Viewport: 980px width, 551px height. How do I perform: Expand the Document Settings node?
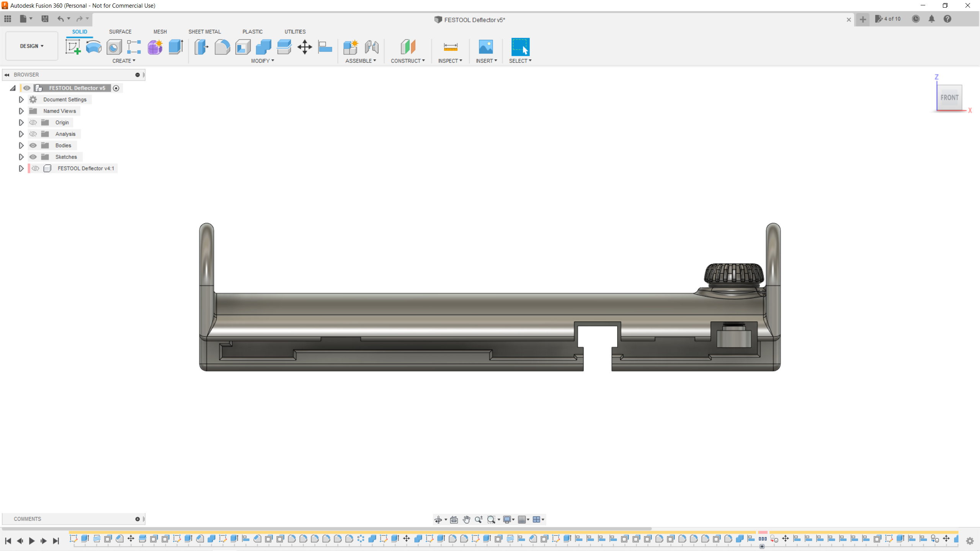click(21, 99)
